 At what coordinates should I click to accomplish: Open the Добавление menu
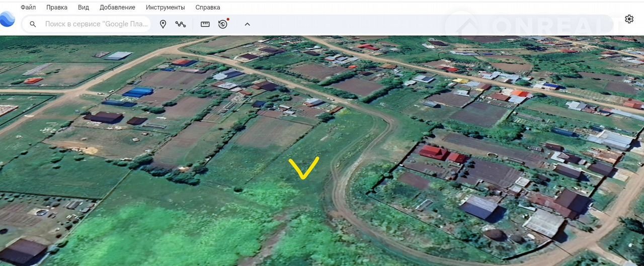click(117, 8)
